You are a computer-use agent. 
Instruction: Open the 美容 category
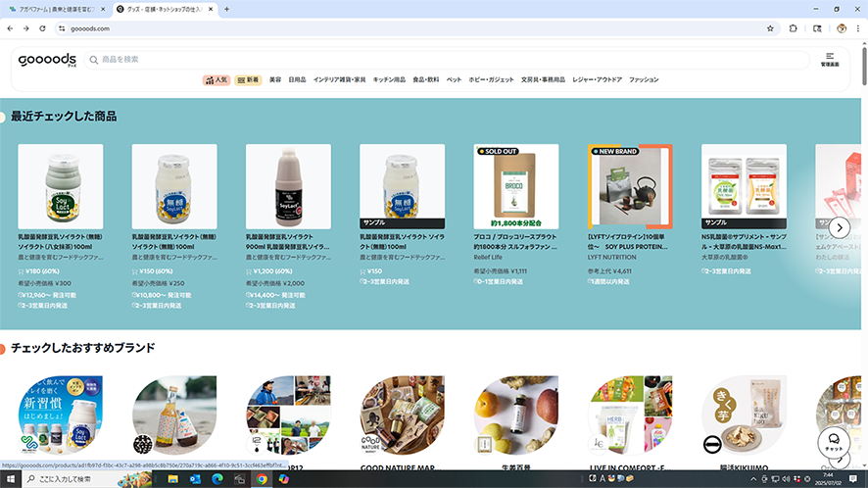click(x=275, y=79)
